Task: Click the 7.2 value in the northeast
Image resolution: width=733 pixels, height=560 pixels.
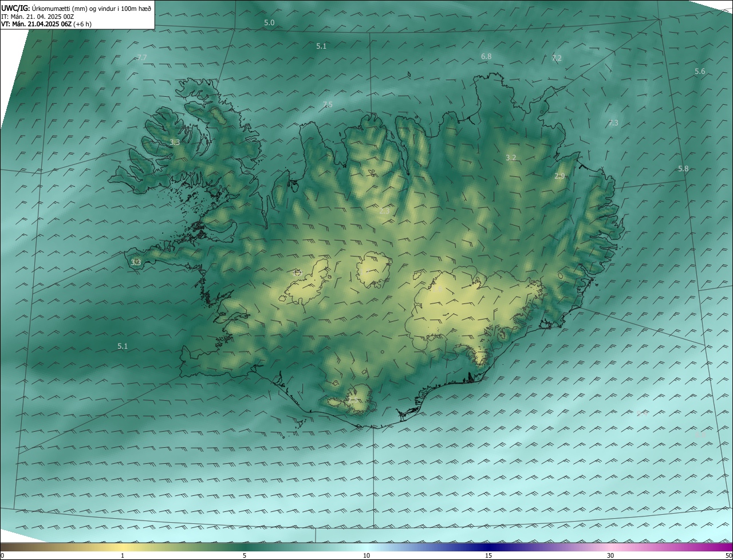Action: (557, 58)
